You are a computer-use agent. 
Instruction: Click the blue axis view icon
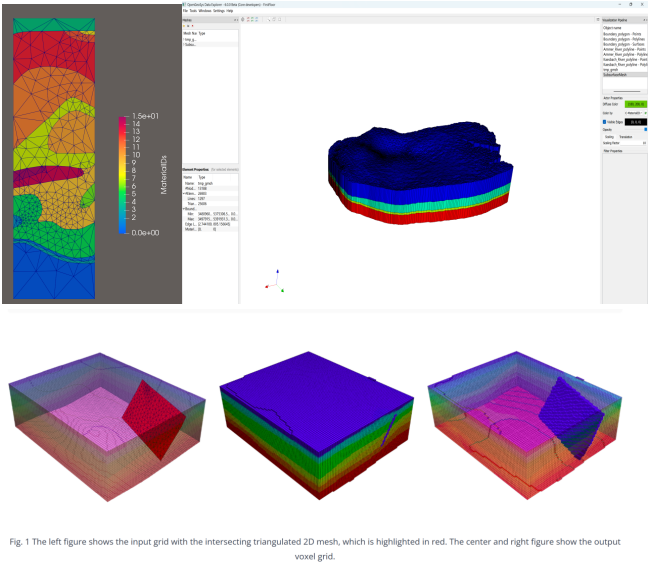pos(256,19)
